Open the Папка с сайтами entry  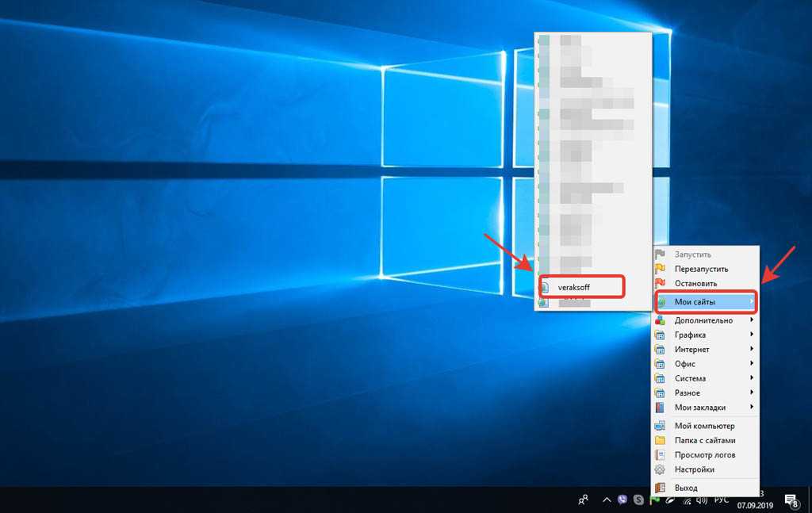[705, 441]
